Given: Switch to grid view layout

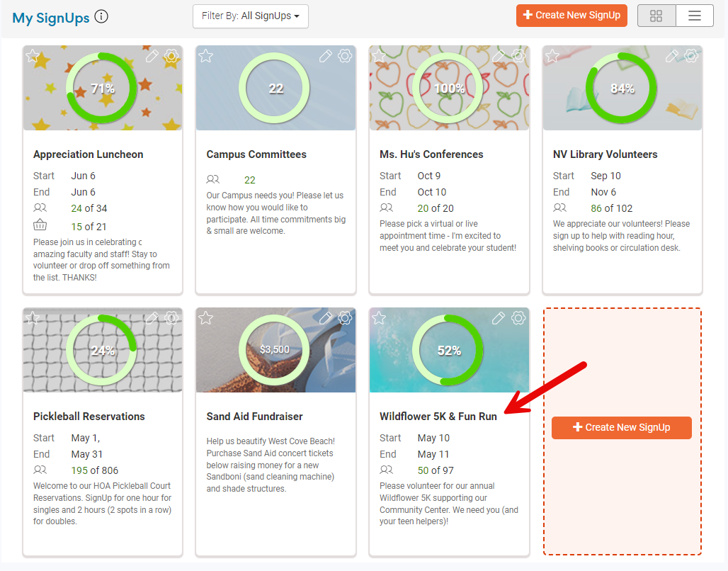Looking at the screenshot, I should 656,16.
